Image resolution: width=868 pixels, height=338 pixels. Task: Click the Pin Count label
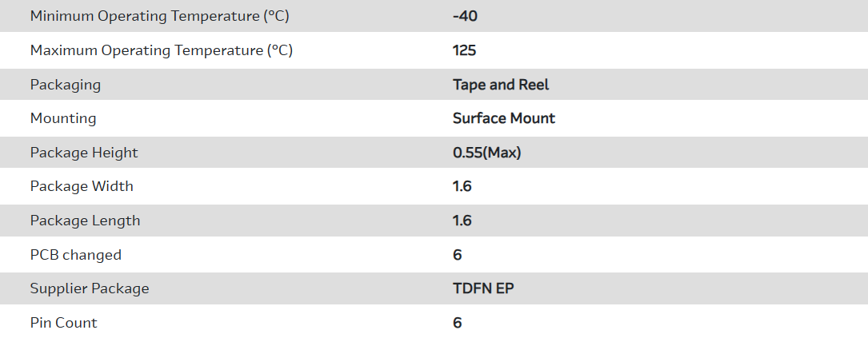[64, 323]
